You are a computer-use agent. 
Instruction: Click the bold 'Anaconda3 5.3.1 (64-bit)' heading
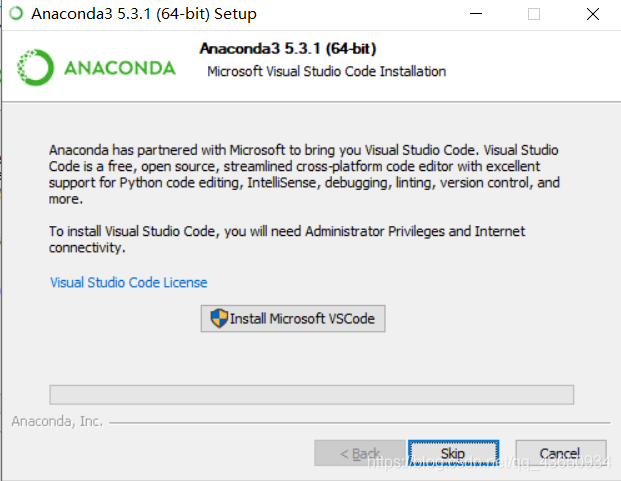[x=288, y=49]
